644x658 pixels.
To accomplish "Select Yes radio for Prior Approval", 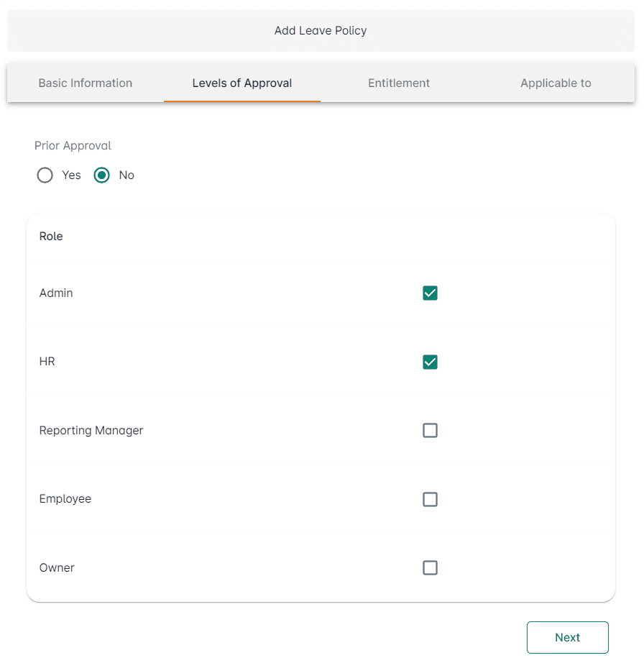I will pos(45,175).
